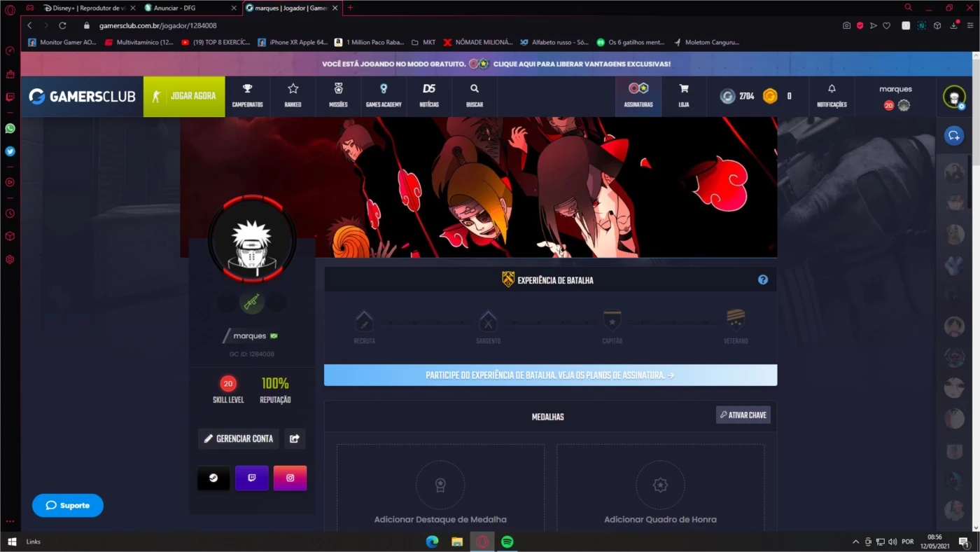Viewport: 980px width, 552px height.
Task: Click the share profile arrow button
Action: point(295,439)
